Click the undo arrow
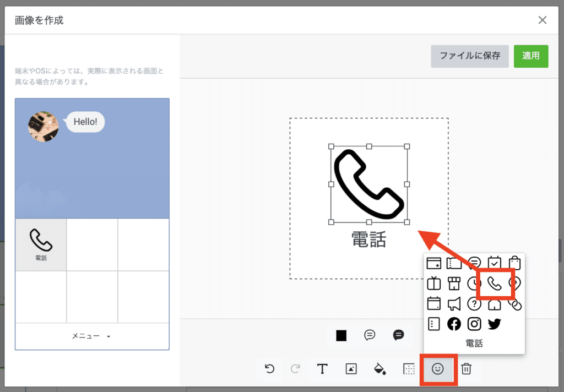 point(269,369)
